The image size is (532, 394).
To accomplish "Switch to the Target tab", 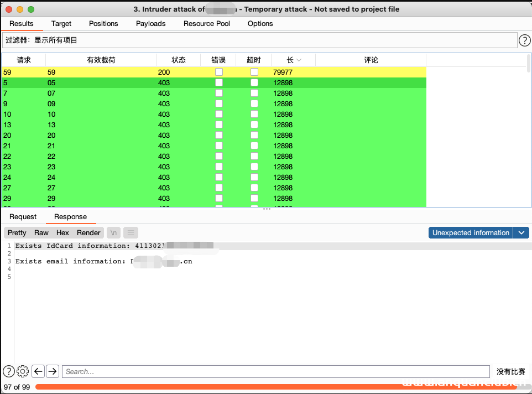I will point(61,24).
